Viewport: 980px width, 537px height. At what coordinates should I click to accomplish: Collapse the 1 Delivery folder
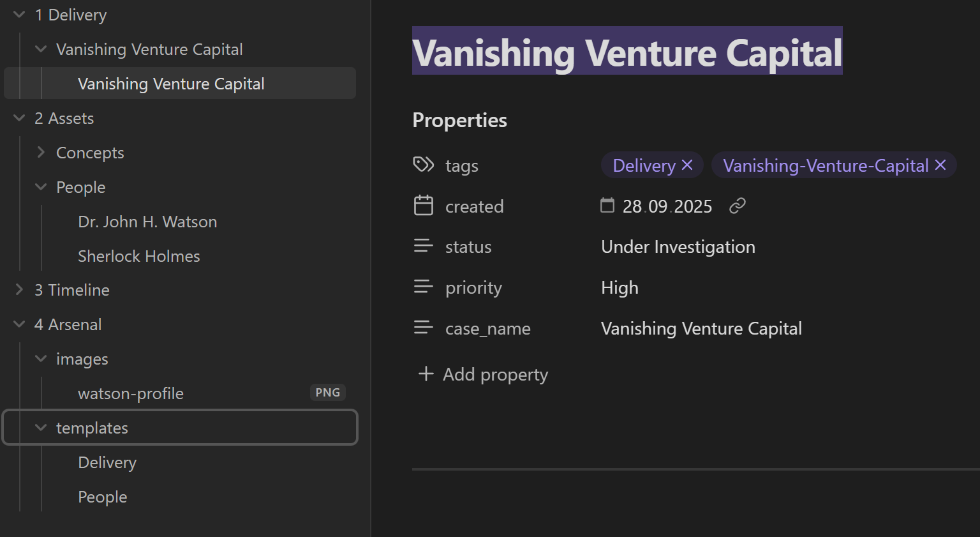click(x=19, y=15)
